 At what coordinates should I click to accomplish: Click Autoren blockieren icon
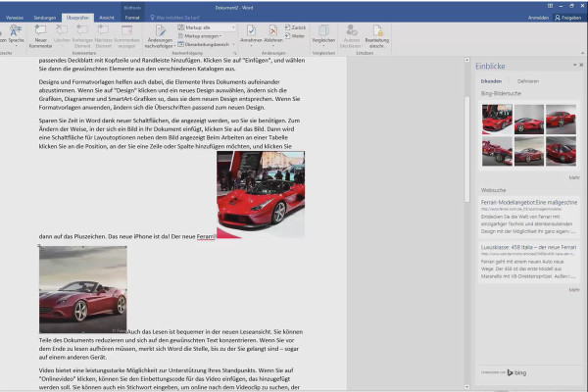click(352, 30)
